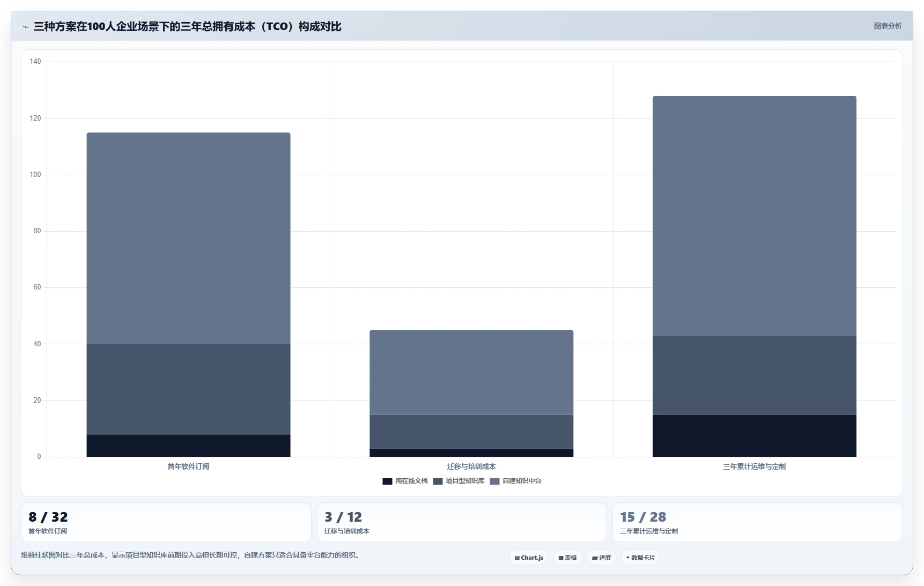Toggle 纯在线文档 legend entry

click(x=405, y=481)
